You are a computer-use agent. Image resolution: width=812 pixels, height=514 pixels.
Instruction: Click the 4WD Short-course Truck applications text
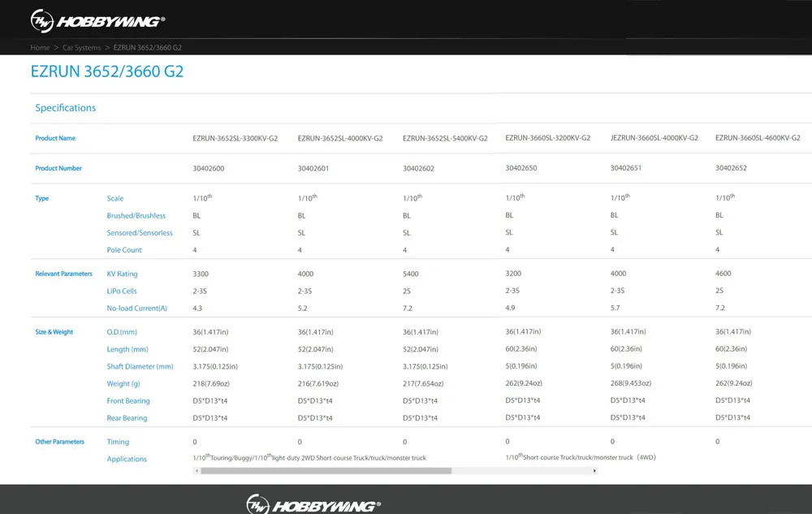tap(581, 457)
